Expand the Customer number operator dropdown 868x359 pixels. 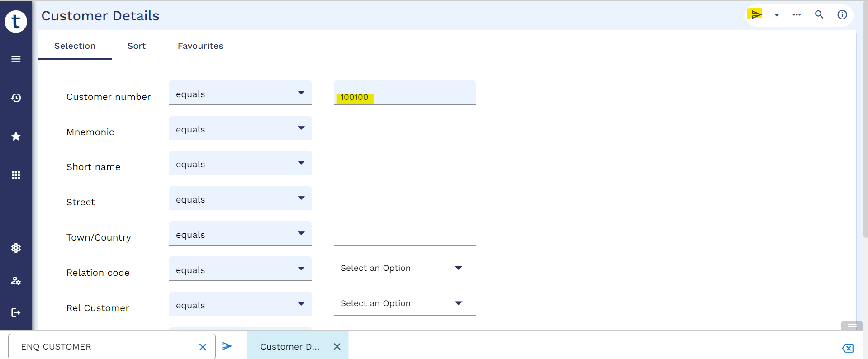pos(240,93)
